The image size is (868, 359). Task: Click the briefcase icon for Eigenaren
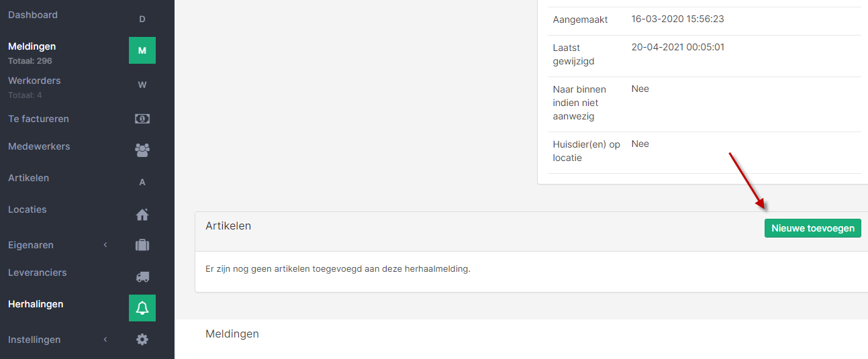[142, 245]
